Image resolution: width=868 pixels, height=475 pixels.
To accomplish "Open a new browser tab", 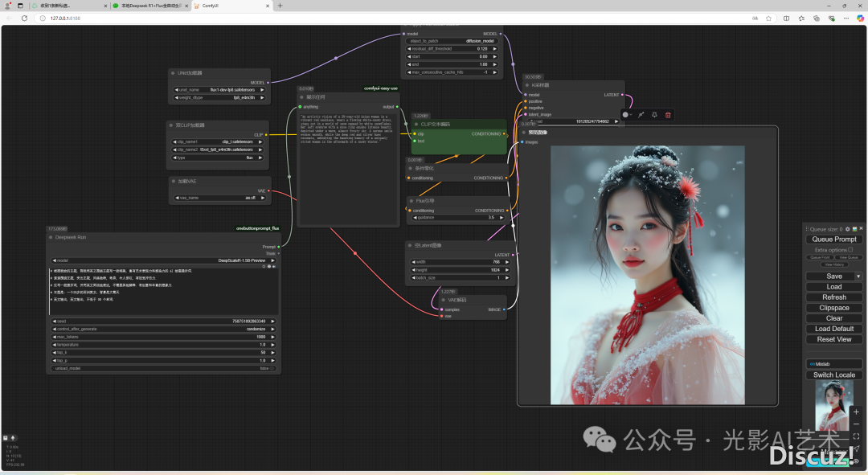I will click(x=280, y=6).
